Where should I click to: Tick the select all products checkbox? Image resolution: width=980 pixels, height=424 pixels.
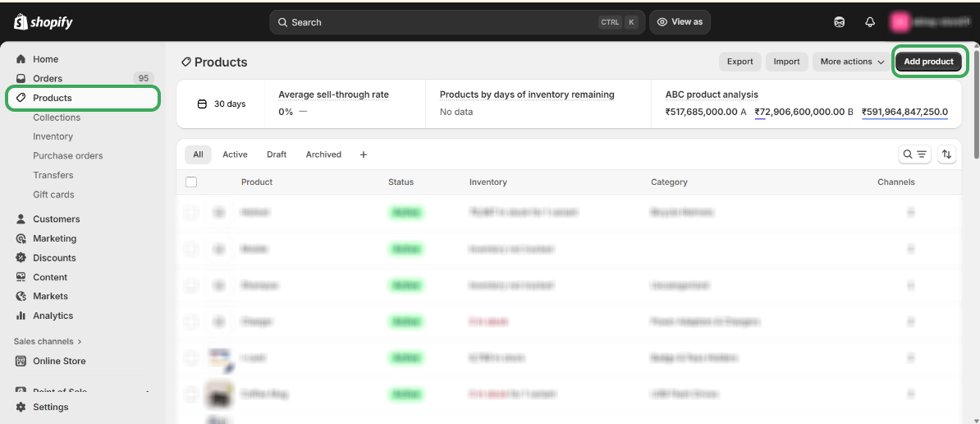tap(191, 182)
